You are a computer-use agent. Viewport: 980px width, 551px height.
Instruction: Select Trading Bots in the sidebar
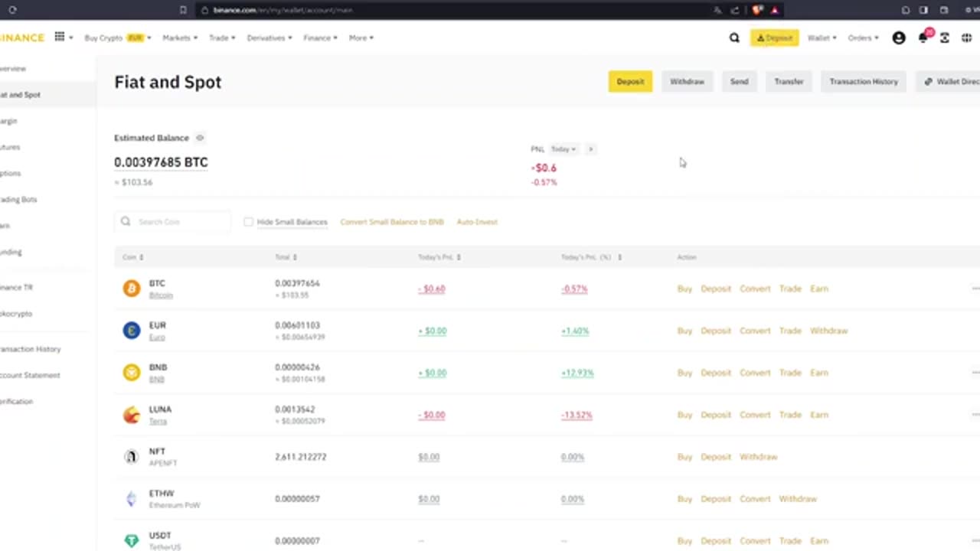pos(18,199)
